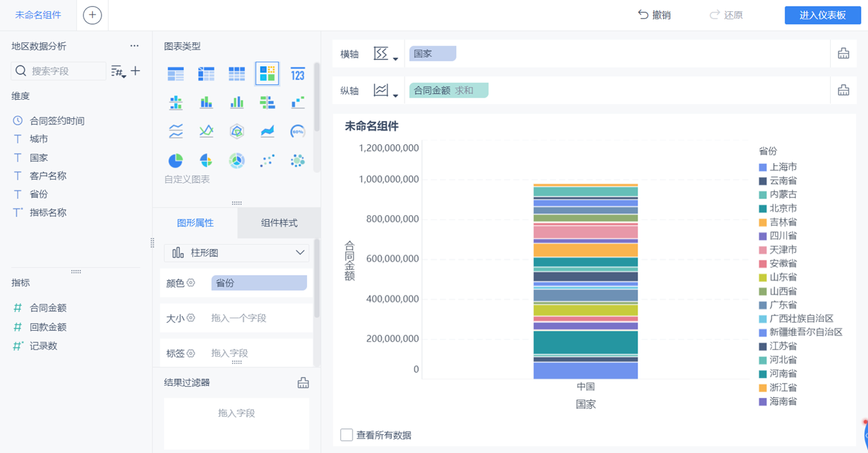The height and width of the screenshot is (453, 868).
Task: Select 合同金额 measure in field list
Action: (48, 308)
